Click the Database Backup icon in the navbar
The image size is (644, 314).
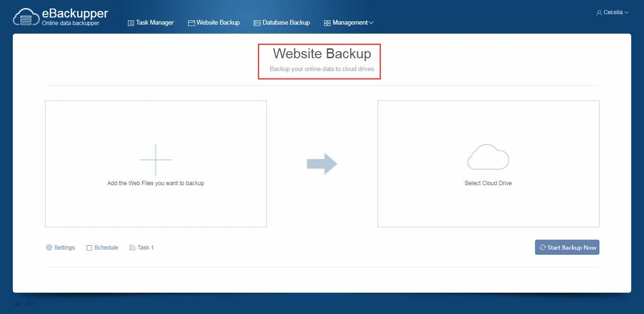(256, 22)
